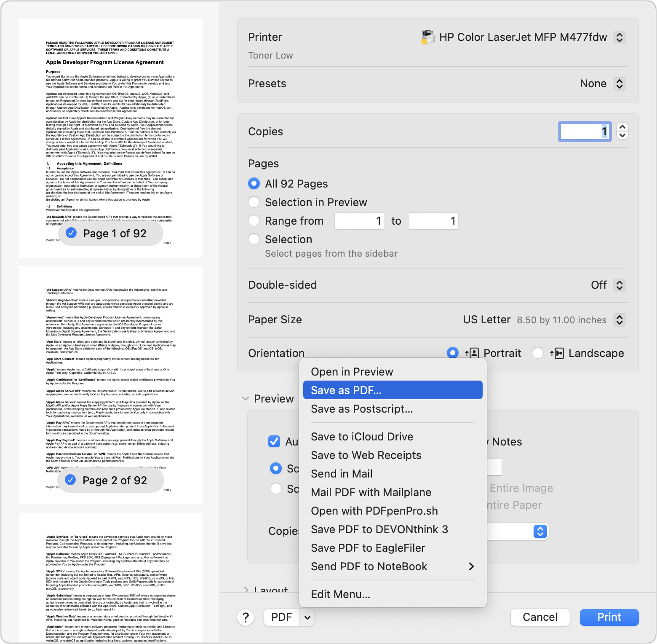Expand the Layout section disclosure

pyautogui.click(x=246, y=590)
